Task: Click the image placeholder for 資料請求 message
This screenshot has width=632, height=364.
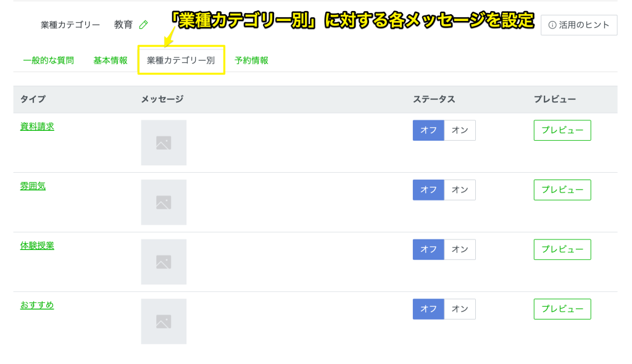Action: (163, 143)
